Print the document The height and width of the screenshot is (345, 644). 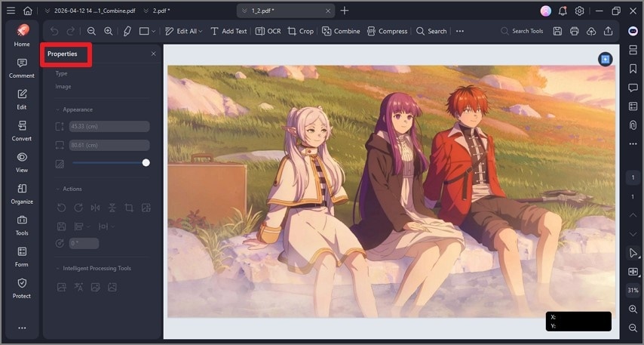point(574,31)
